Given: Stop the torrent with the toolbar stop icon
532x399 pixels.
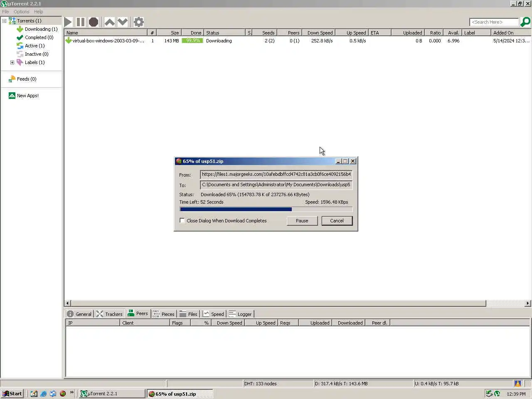Looking at the screenshot, I should click(x=94, y=22).
